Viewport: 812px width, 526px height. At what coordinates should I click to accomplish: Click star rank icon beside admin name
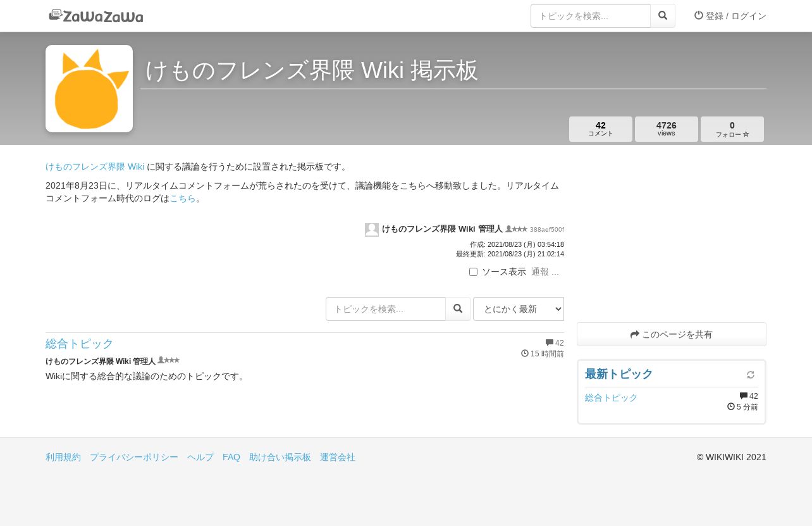point(516,229)
